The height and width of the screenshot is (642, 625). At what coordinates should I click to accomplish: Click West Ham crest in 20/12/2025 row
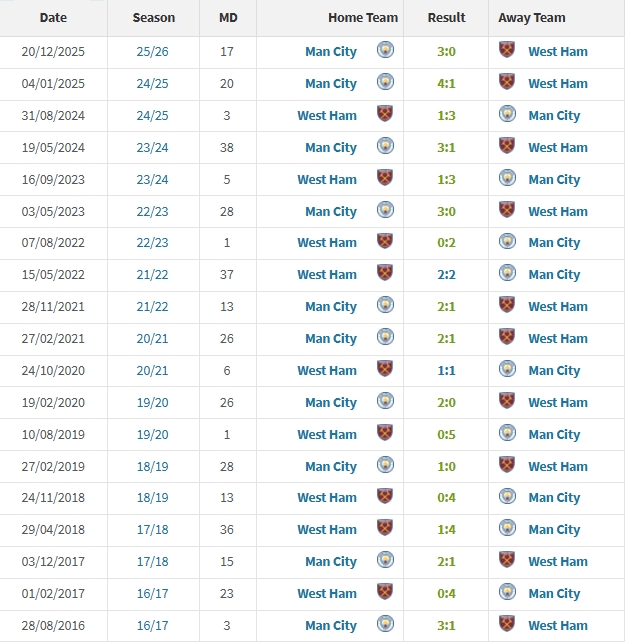(x=507, y=51)
